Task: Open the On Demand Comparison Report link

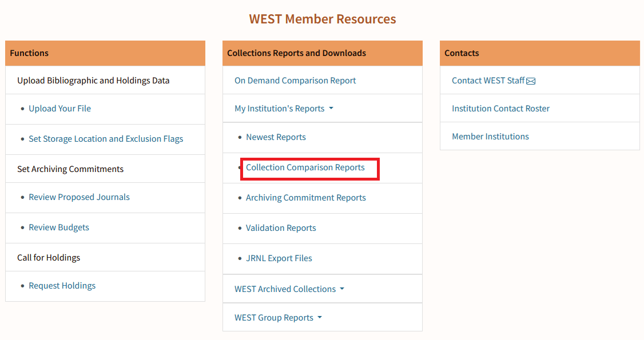Action: pyautogui.click(x=295, y=81)
